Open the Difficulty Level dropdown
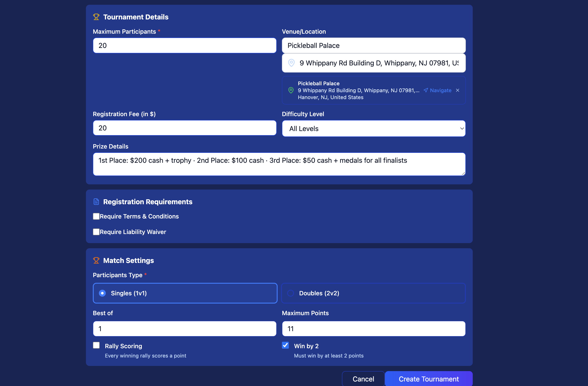Viewport: 588px width, 386px height. (374, 128)
